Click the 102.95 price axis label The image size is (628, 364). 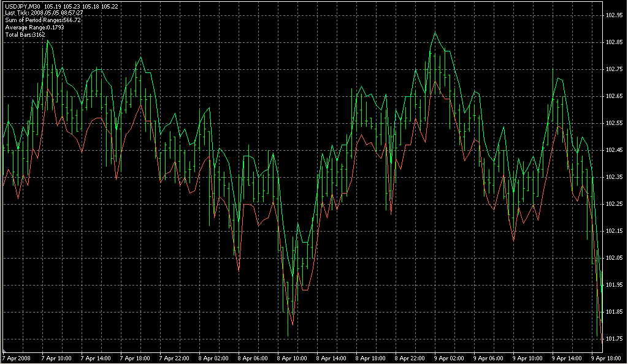614,15
